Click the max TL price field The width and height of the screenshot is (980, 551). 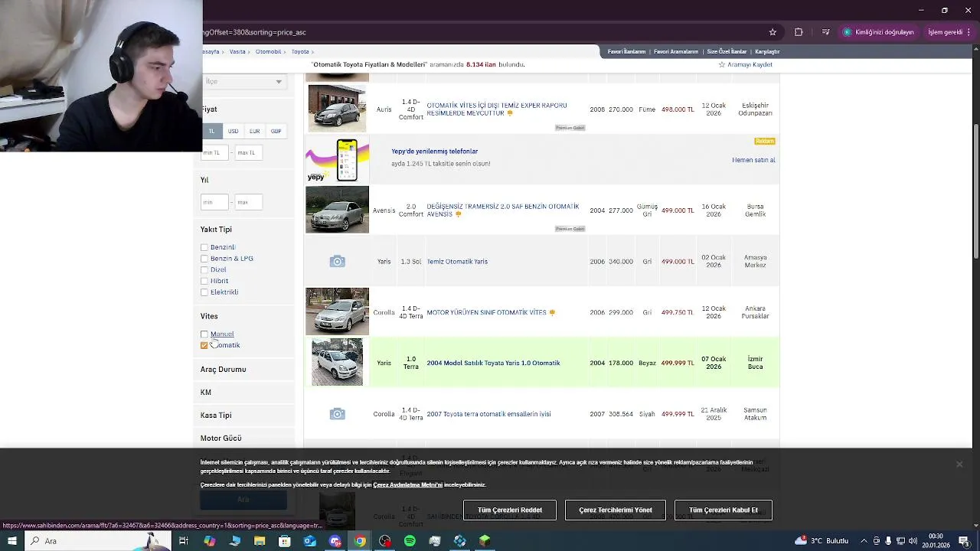pyautogui.click(x=248, y=152)
